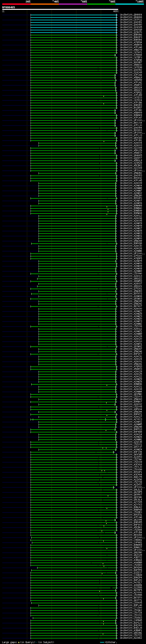Select the text UniRef100_C6TEX3

131,98
